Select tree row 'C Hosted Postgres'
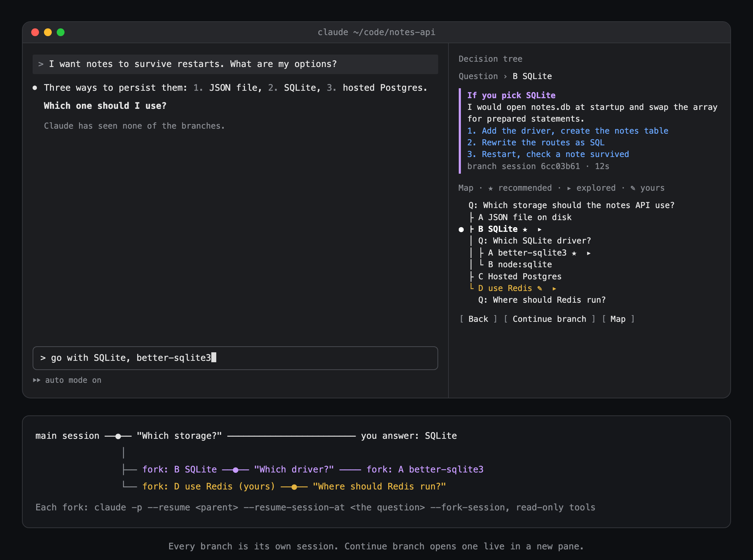This screenshot has width=753, height=560. tap(520, 276)
